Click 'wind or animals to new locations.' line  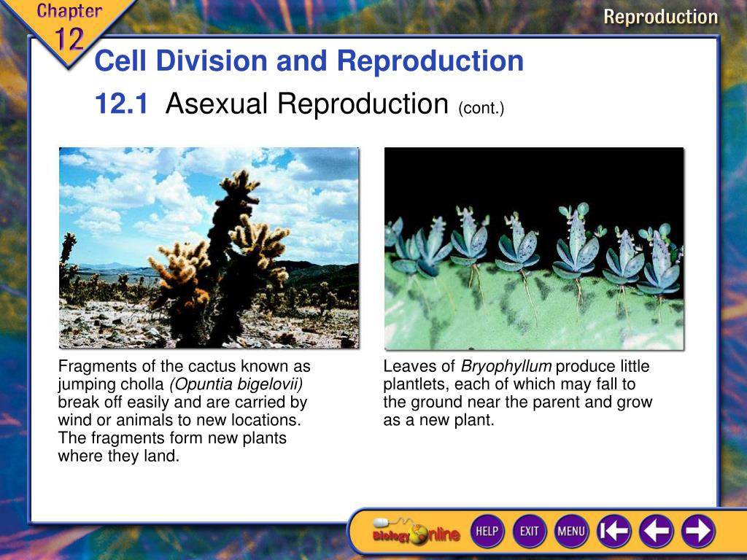coord(179,420)
